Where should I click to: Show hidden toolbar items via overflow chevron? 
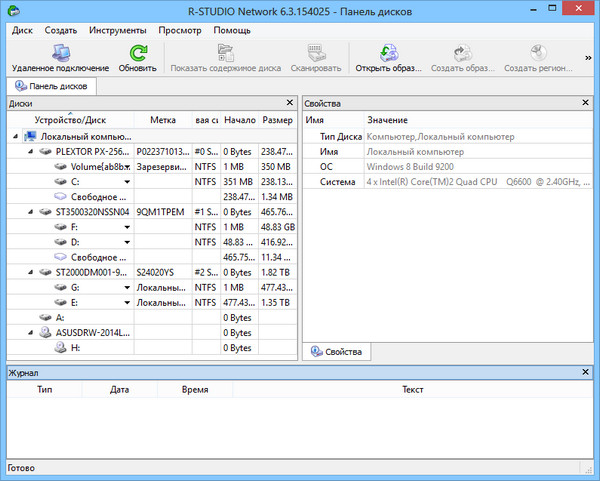tap(588, 58)
